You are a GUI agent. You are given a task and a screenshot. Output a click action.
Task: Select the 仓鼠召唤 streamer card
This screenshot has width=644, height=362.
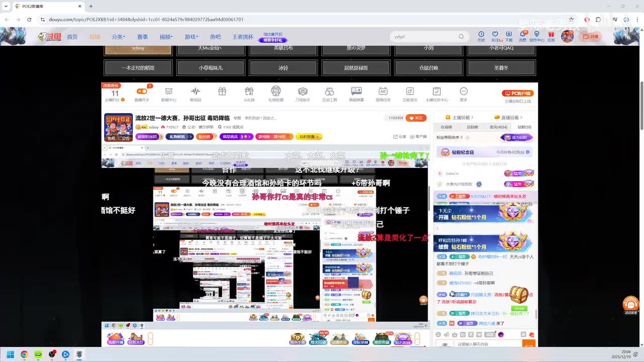tap(429, 68)
